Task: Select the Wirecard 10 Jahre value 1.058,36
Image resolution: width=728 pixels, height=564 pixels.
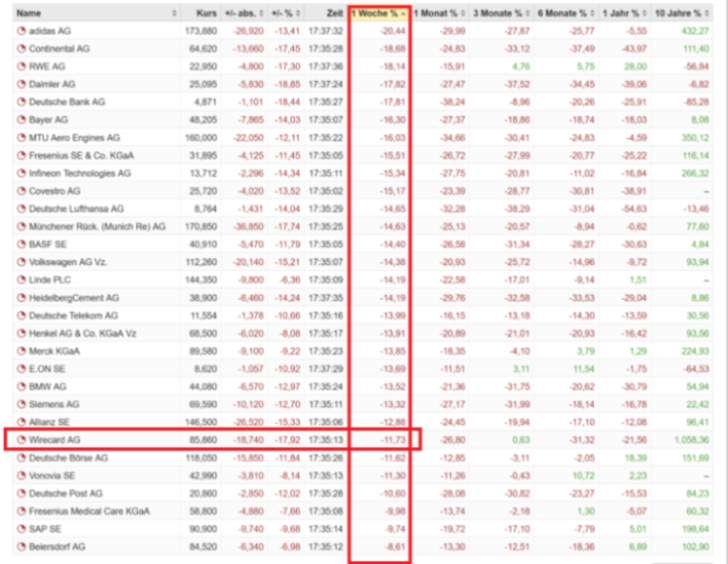Action: click(x=691, y=440)
